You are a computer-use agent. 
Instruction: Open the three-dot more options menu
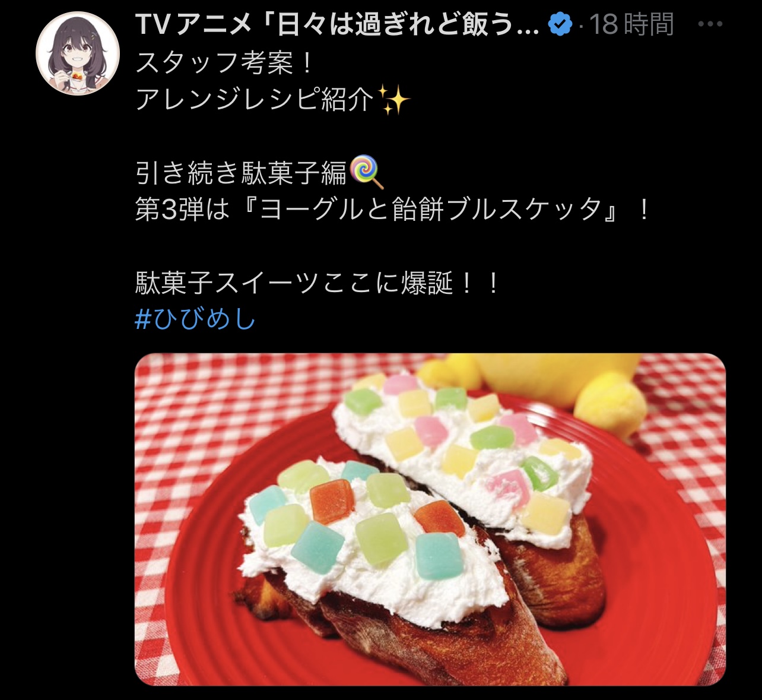click(x=710, y=24)
